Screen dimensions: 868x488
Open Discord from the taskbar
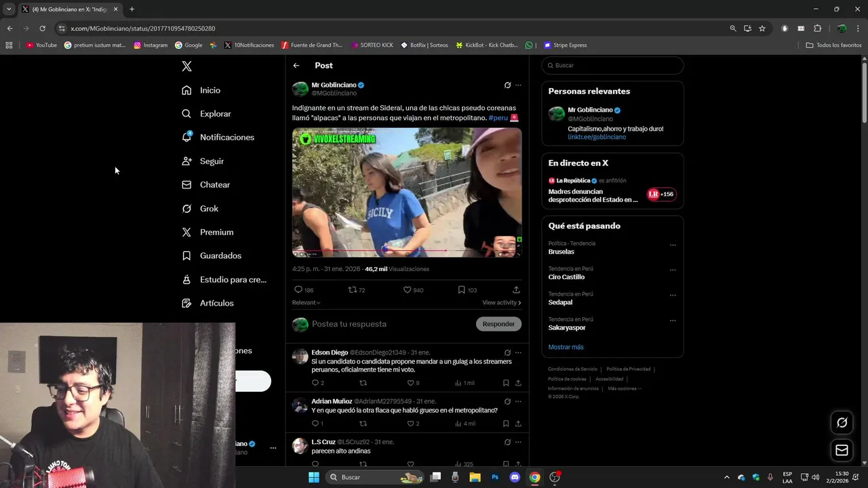(515, 477)
